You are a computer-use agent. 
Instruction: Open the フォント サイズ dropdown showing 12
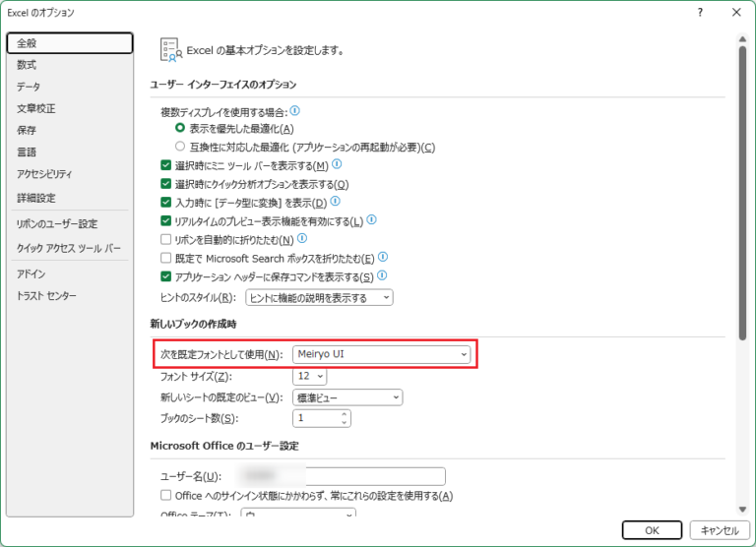click(309, 376)
